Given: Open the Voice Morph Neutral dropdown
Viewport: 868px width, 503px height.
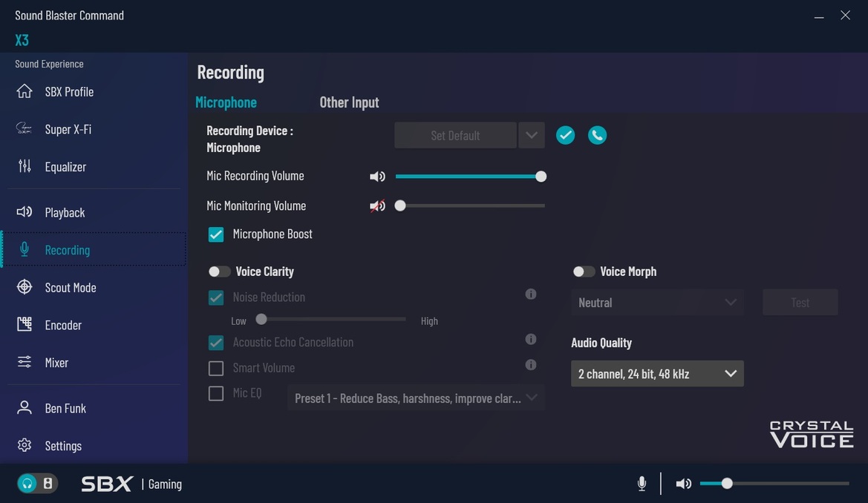Looking at the screenshot, I should coord(657,302).
